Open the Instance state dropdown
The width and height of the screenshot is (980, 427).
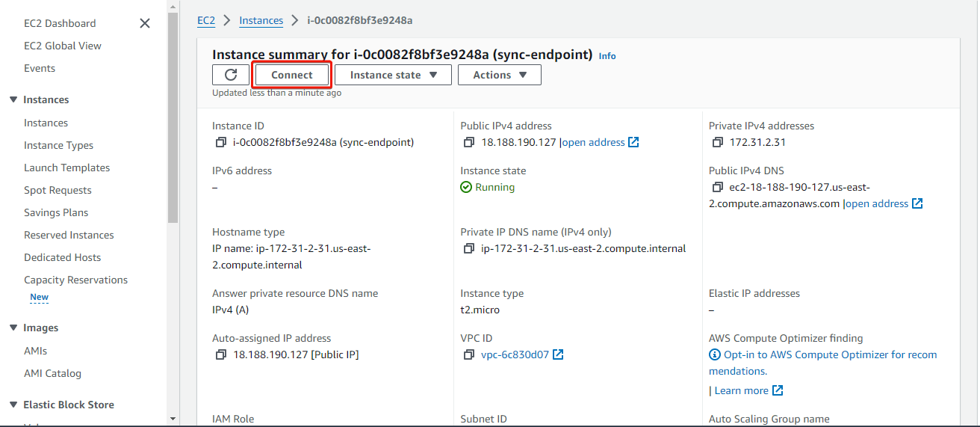click(x=393, y=75)
